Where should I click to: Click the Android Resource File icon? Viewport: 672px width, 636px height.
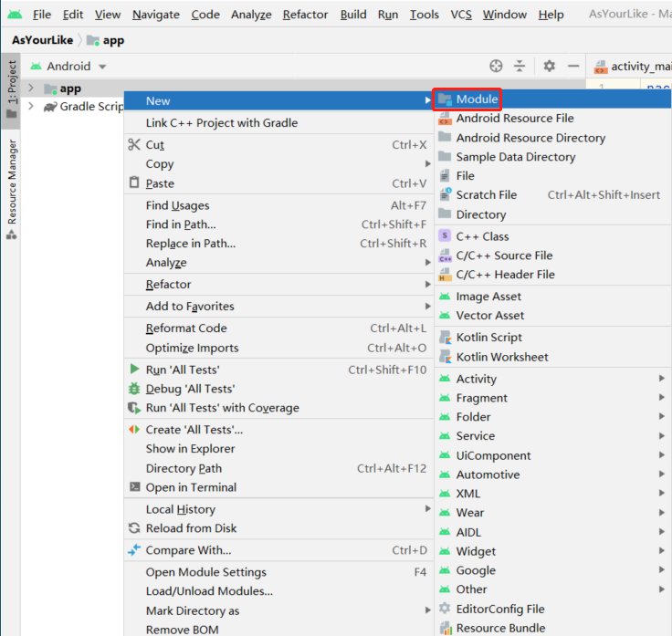click(445, 119)
